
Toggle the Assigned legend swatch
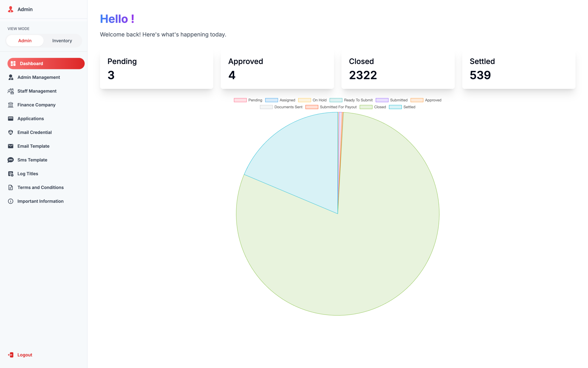point(271,100)
